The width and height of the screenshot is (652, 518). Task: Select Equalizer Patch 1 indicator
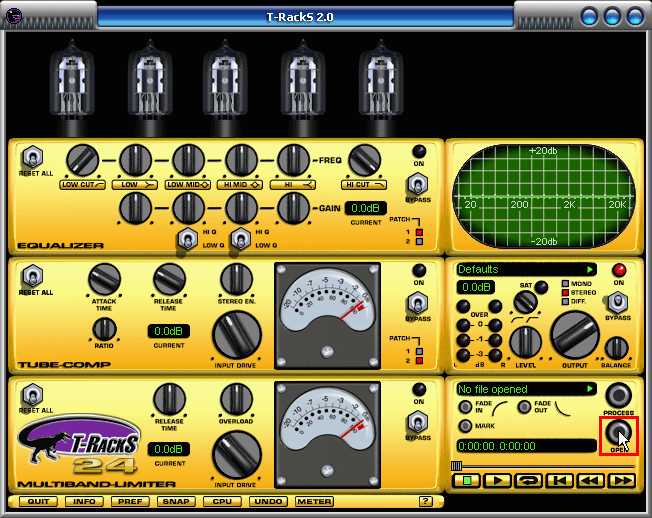click(419, 232)
